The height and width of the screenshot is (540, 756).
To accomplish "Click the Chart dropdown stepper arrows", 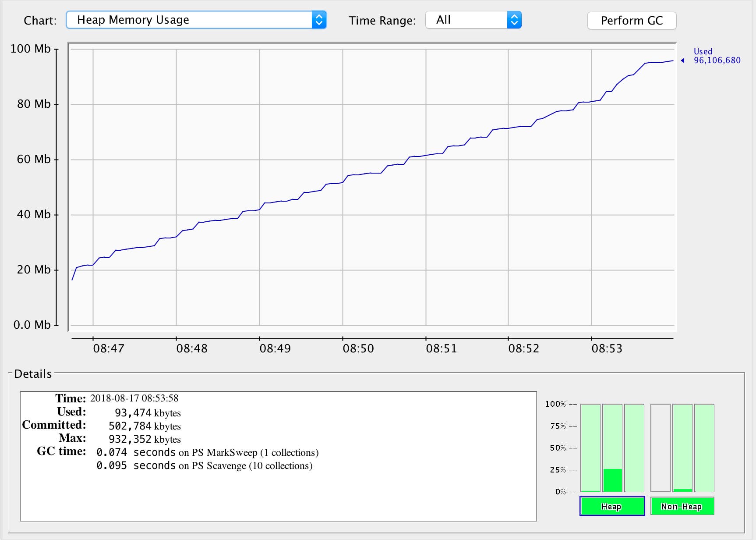I will tap(319, 19).
